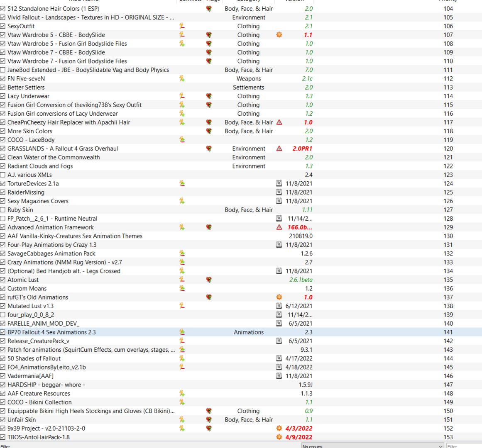This screenshot has height=448, width=482.
Task: Disable the Better Settlers mod checkbox
Action: tap(3, 88)
